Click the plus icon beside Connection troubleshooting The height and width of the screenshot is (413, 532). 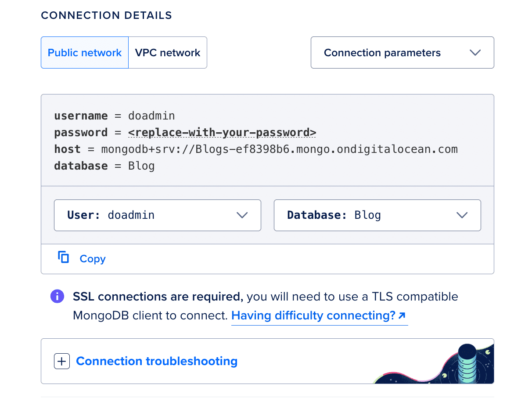[x=62, y=361]
